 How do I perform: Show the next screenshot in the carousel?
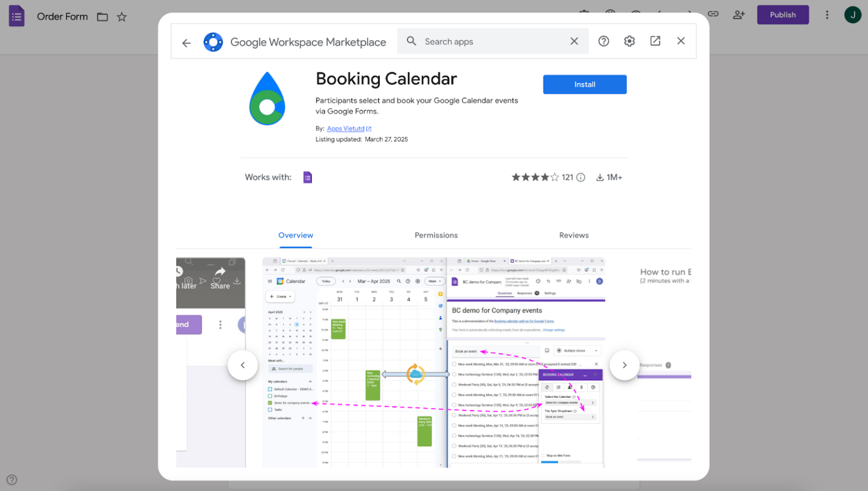point(624,365)
